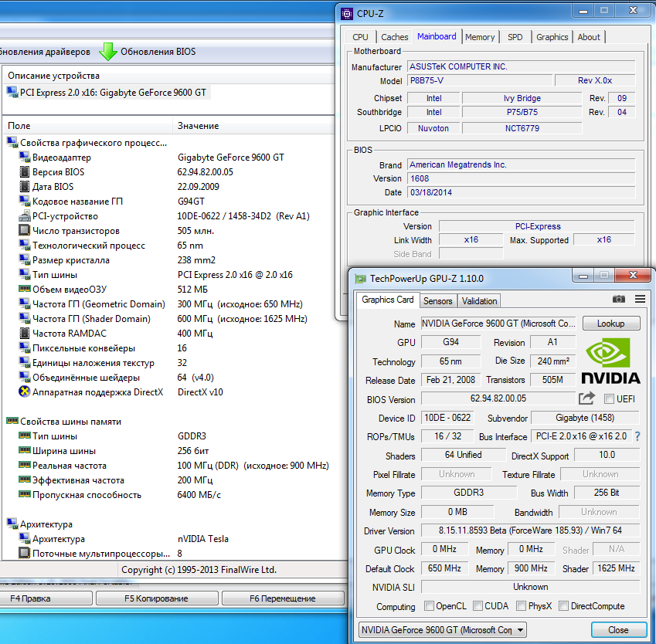Click the icon next to Пиксельные конвейеры
The height and width of the screenshot is (644, 656).
(x=24, y=348)
